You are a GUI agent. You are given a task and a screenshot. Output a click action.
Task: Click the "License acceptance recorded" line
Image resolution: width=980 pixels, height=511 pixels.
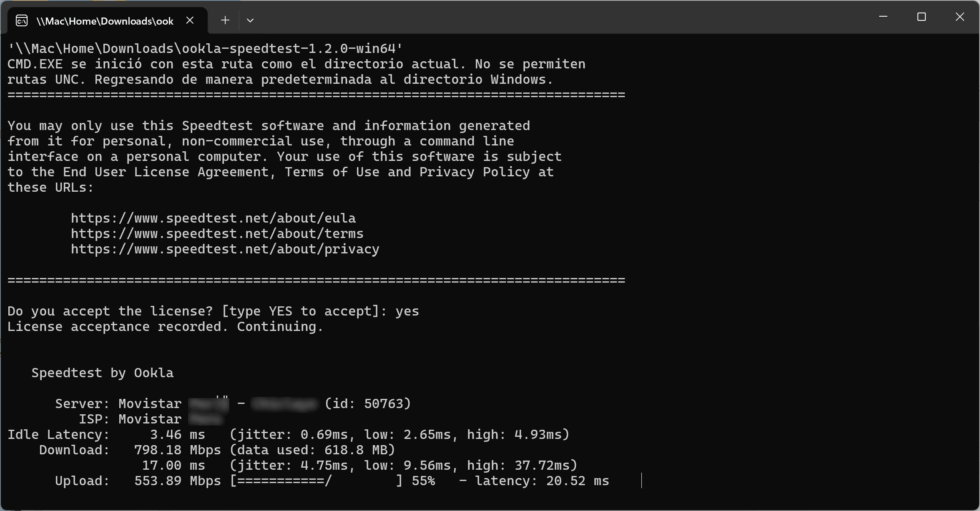[165, 326]
